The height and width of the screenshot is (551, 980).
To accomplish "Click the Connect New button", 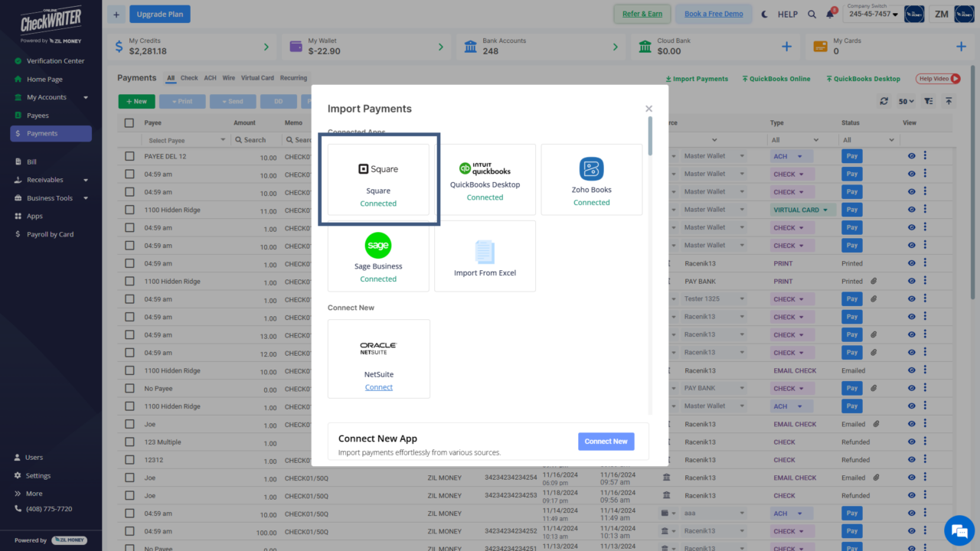I will [x=606, y=441].
